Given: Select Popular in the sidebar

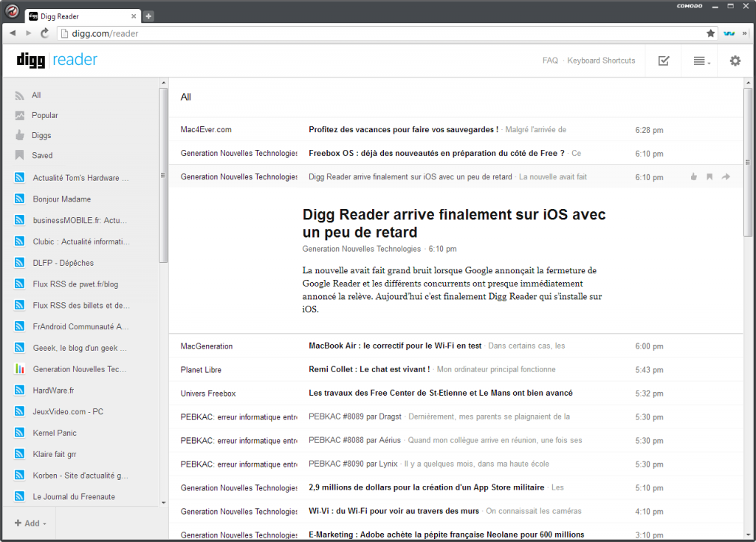Looking at the screenshot, I should 45,115.
